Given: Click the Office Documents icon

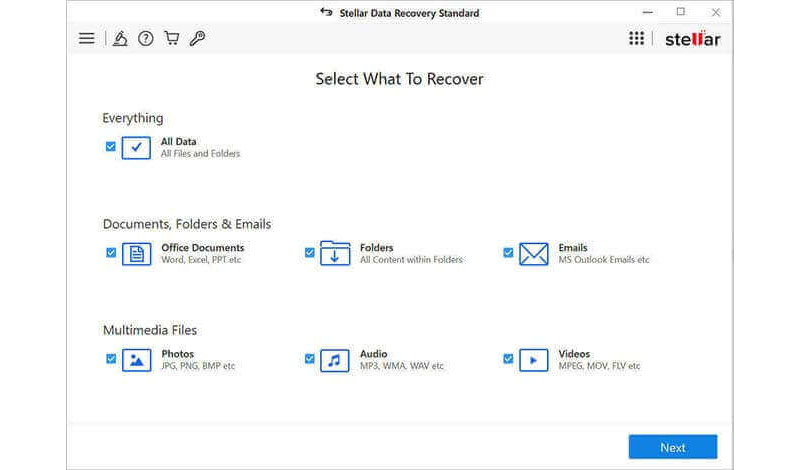Looking at the screenshot, I should (x=136, y=254).
